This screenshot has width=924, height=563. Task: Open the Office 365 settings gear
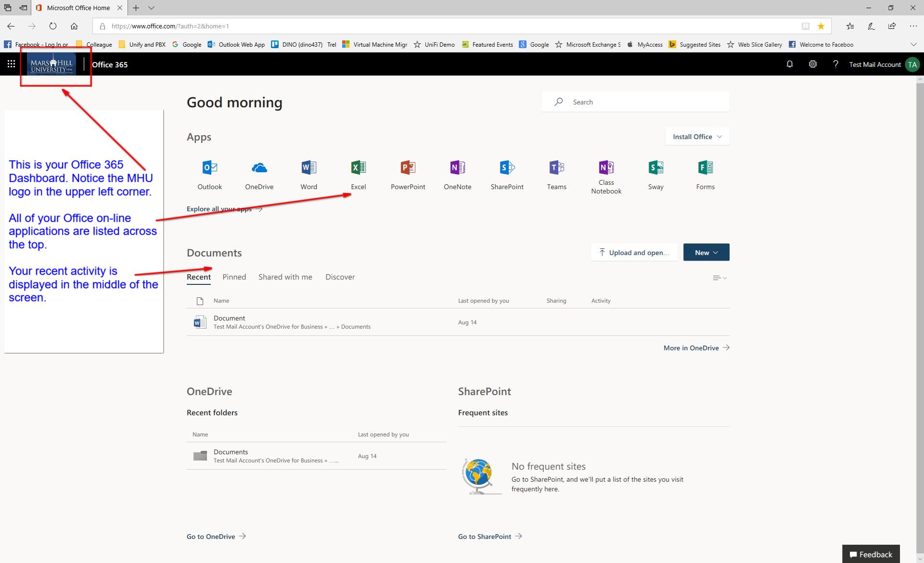pyautogui.click(x=813, y=64)
